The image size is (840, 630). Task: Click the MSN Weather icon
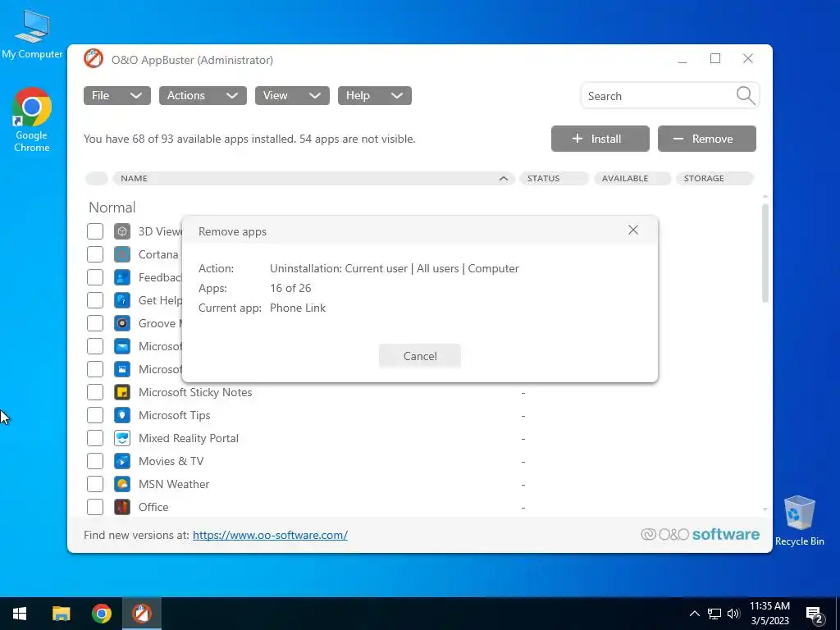122,484
